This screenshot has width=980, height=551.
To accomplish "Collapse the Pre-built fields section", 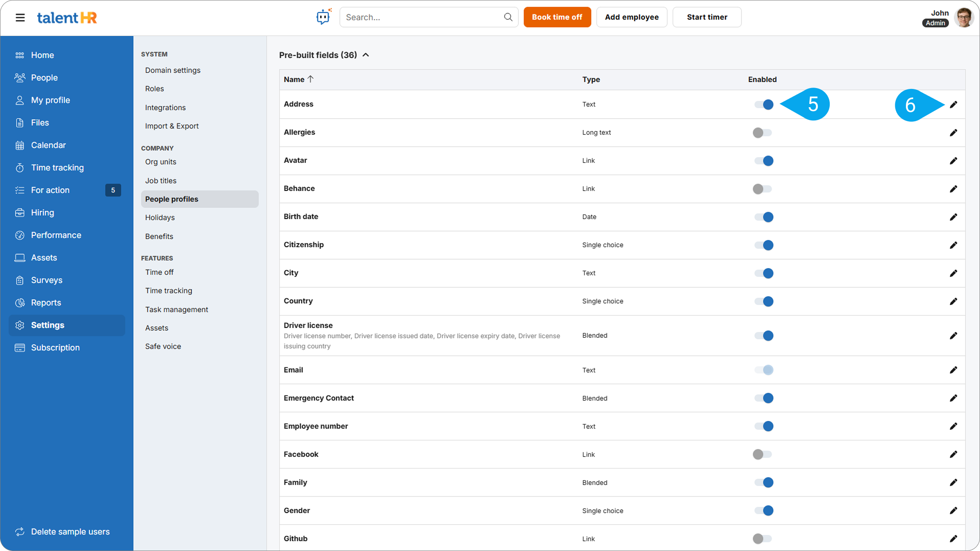I will coord(366,55).
